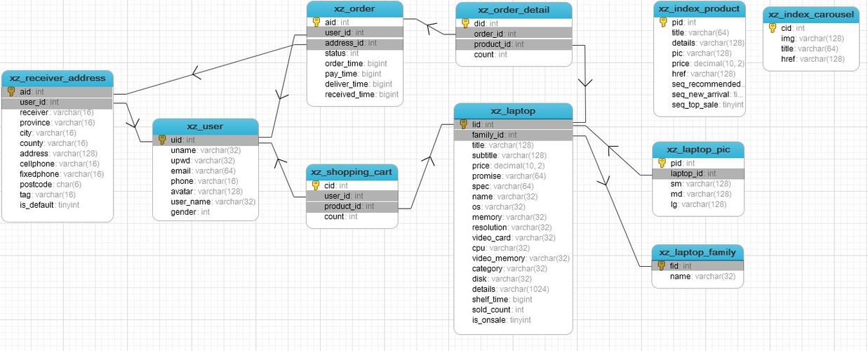Click the key icon in xz_index_product table

[663, 22]
